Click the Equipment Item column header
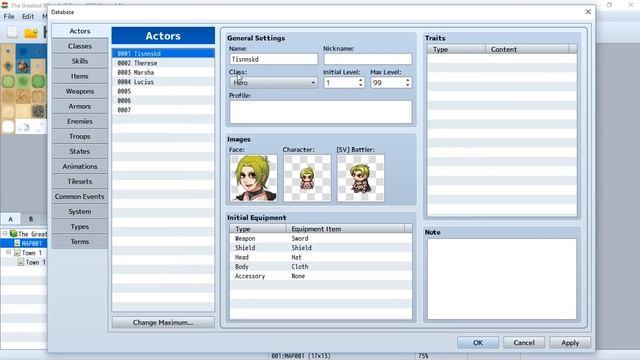 345,229
